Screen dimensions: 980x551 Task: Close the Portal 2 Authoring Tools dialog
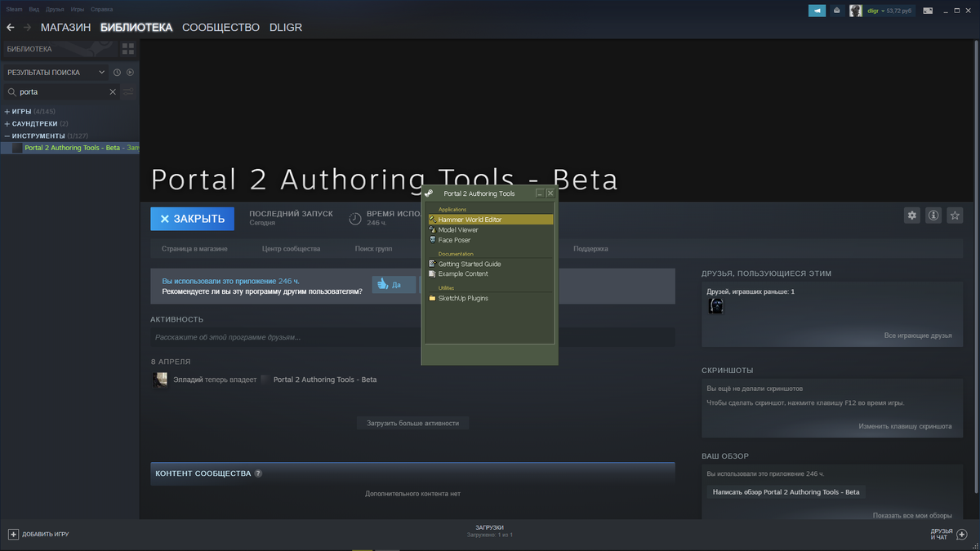[550, 193]
